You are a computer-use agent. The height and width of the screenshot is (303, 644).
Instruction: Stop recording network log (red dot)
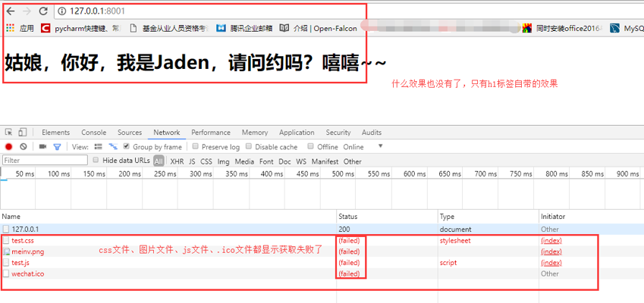pos(8,146)
